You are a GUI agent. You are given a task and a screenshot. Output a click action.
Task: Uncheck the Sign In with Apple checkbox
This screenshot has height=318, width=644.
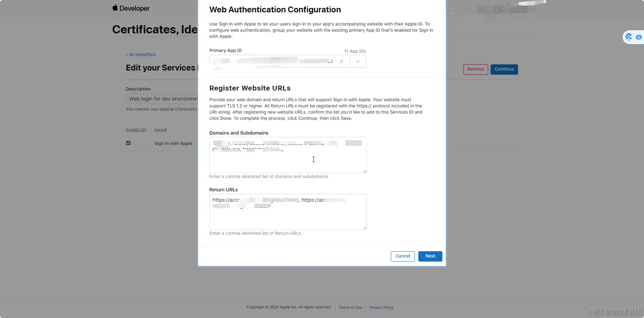tap(128, 143)
